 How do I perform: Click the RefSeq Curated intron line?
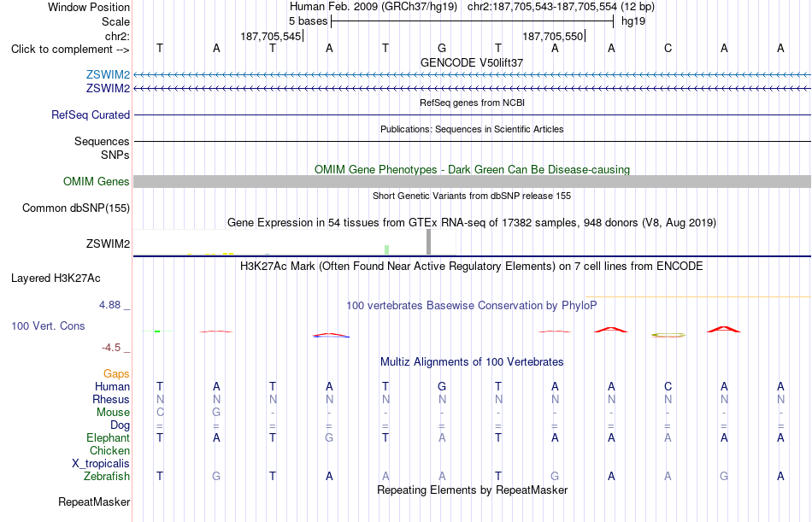(x=473, y=115)
